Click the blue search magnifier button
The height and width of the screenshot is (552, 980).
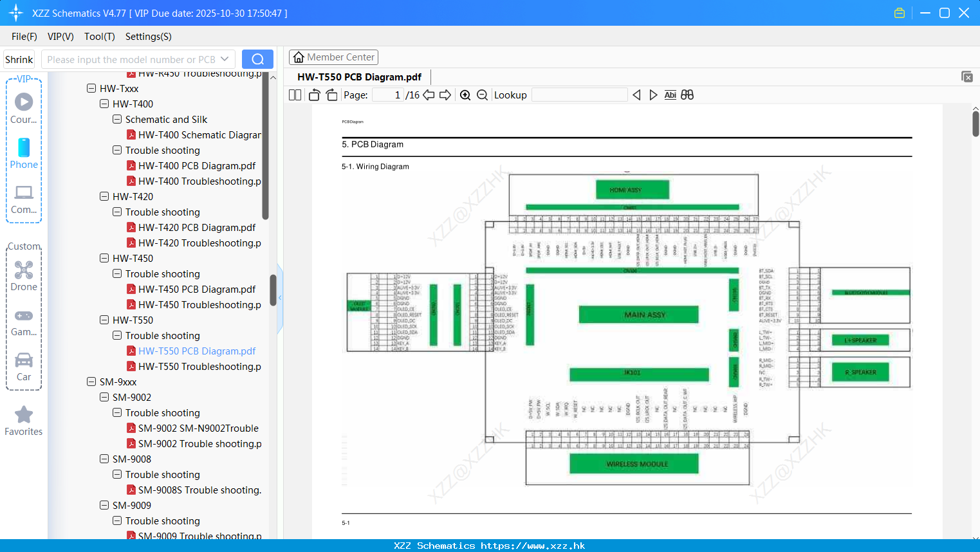pos(257,59)
